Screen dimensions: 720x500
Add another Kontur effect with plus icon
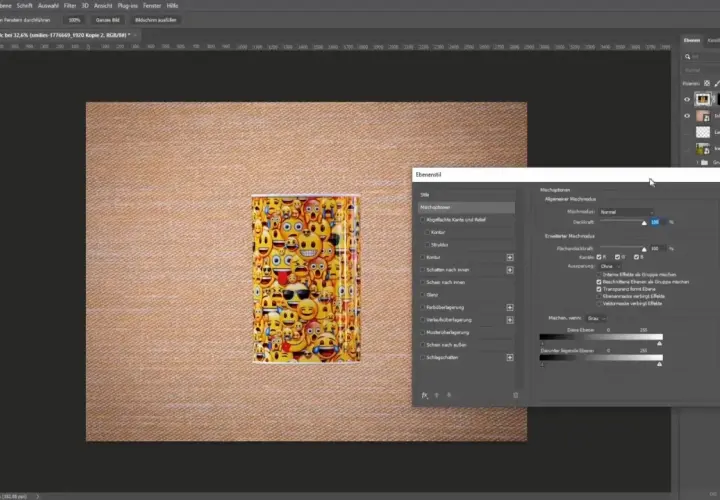[x=510, y=258]
